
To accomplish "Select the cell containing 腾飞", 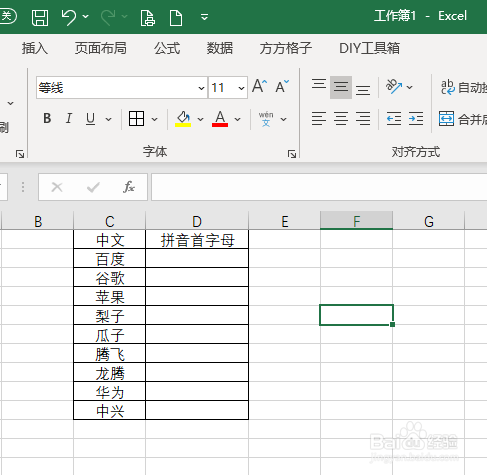I will pyautogui.click(x=110, y=354).
